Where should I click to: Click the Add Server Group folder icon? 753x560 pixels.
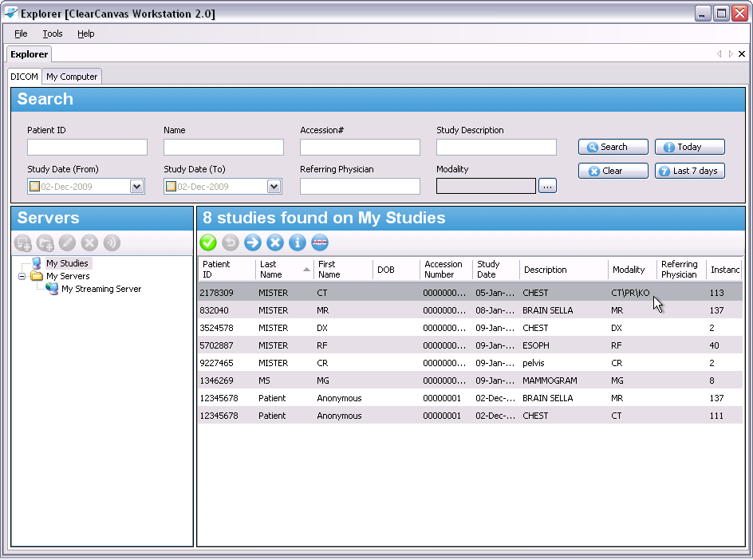tap(45, 243)
